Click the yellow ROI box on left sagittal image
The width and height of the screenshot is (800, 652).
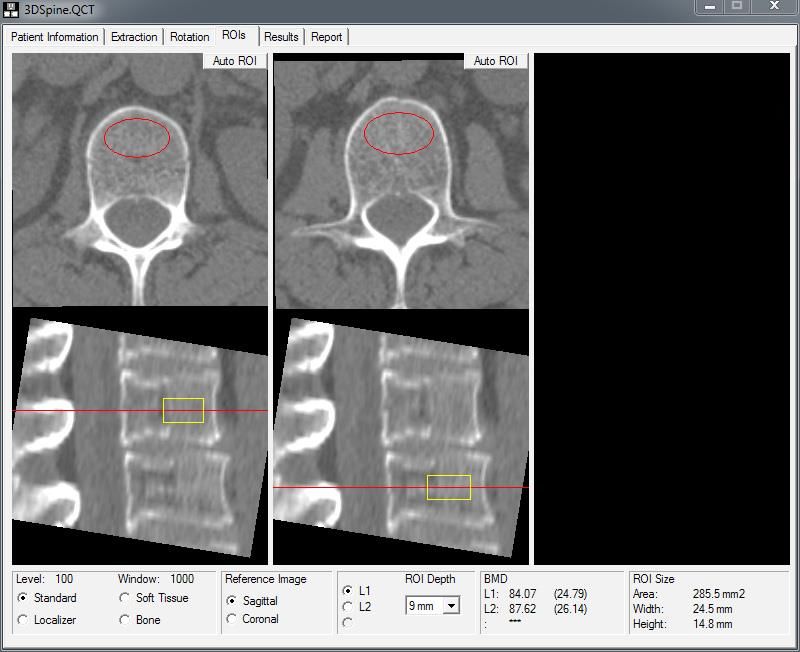coord(183,411)
